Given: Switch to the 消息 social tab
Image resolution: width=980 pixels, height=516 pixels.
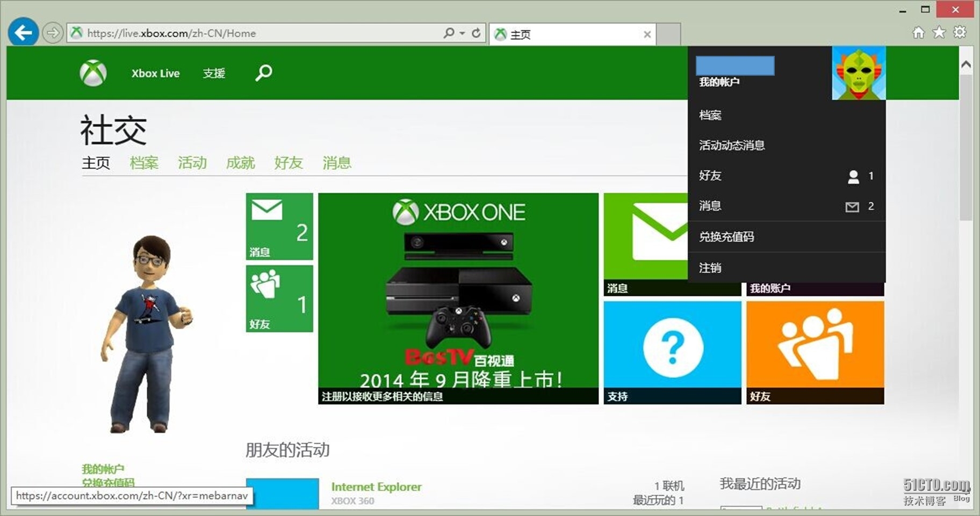Looking at the screenshot, I should tap(337, 163).
